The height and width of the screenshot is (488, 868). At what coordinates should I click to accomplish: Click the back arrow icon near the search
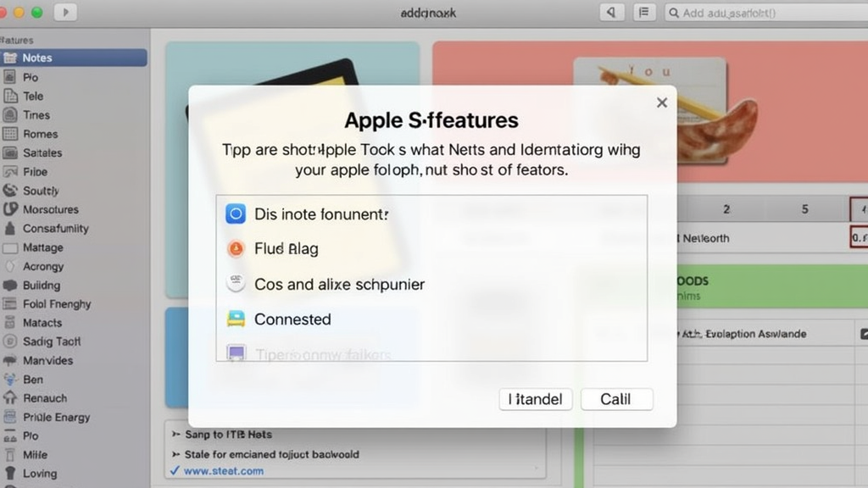(x=611, y=13)
